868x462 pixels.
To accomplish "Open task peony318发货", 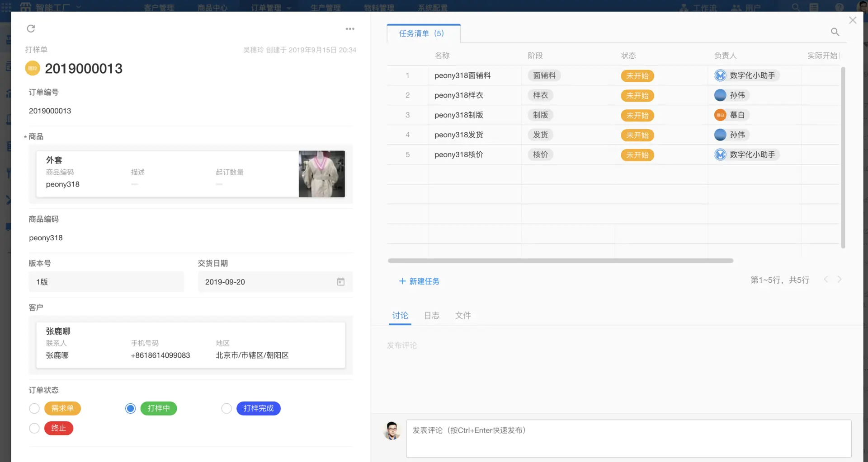I will tap(459, 135).
